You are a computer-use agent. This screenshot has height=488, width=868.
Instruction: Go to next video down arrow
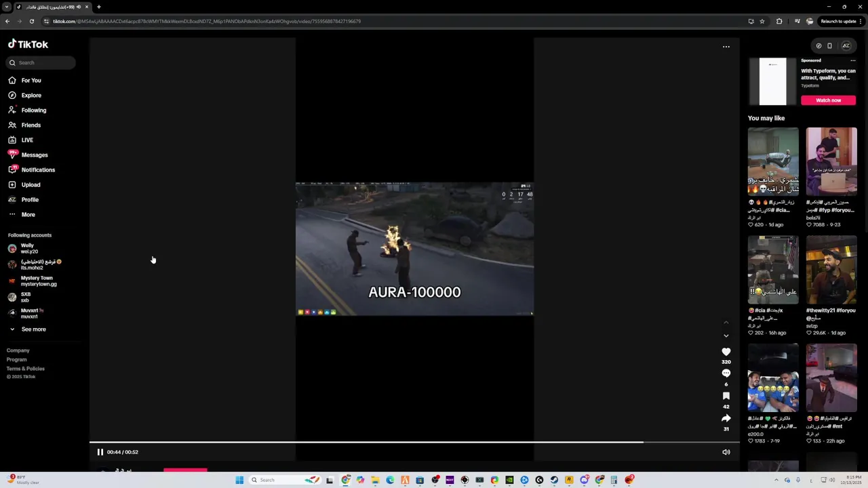(726, 335)
